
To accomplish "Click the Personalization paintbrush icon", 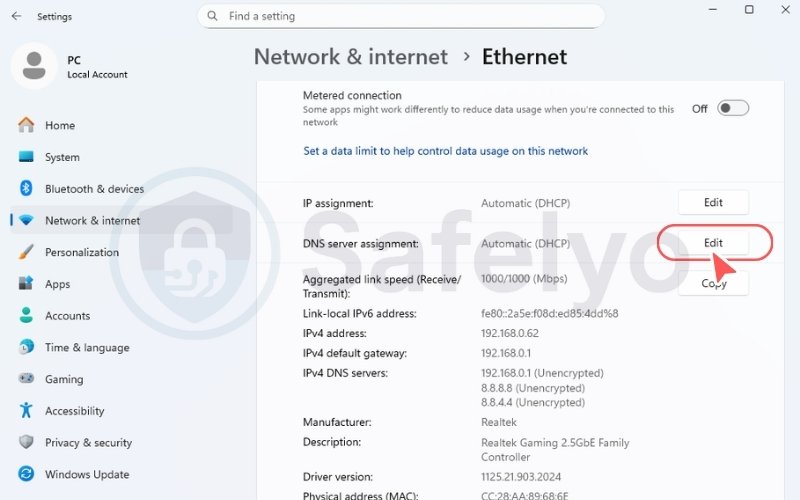I will pyautogui.click(x=26, y=252).
